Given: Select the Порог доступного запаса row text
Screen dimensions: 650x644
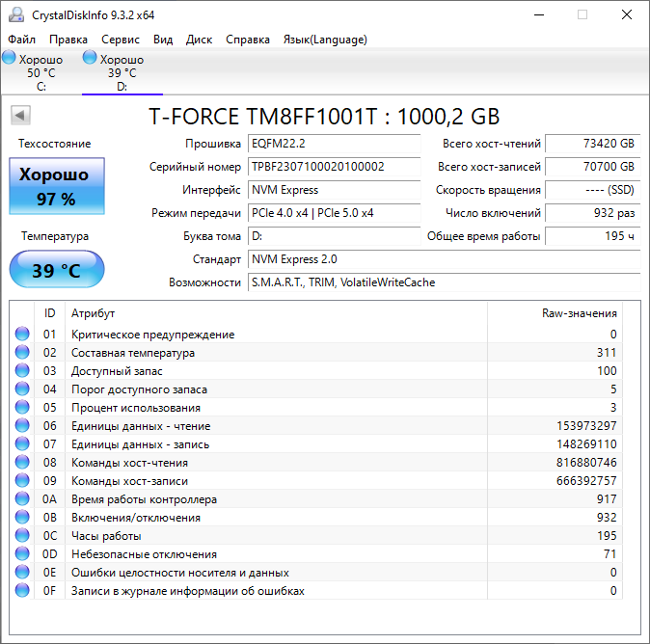Looking at the screenshot, I should tap(139, 389).
